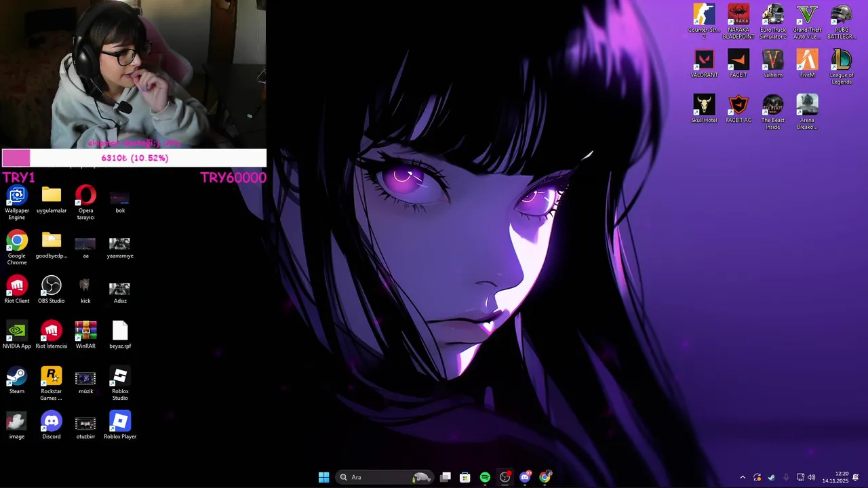This screenshot has height=488, width=868.
Task: Switch to Spotify on taskbar
Action: click(485, 477)
